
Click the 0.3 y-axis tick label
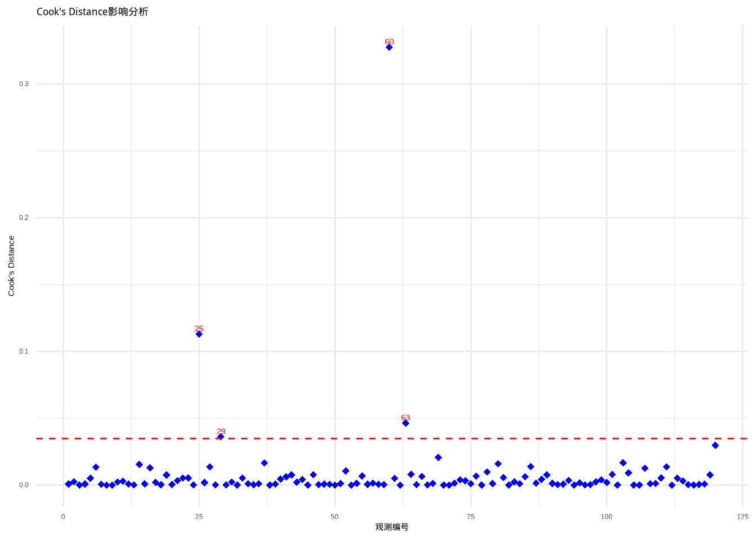click(24, 84)
